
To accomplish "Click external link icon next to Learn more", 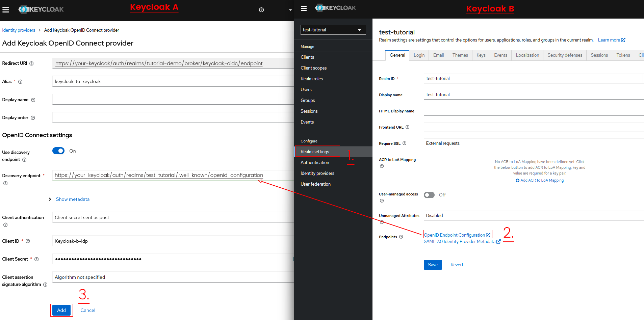I will click(623, 40).
